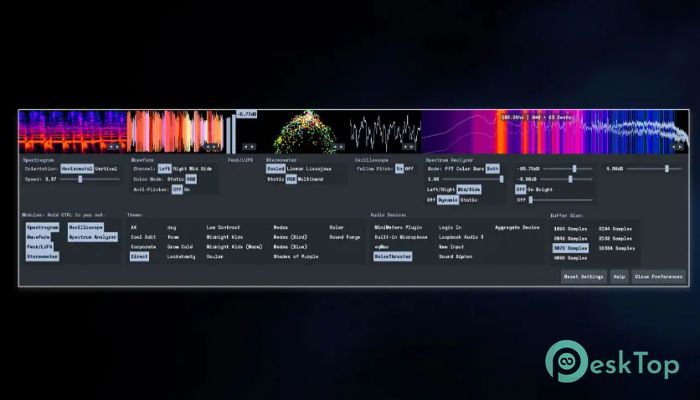The image size is (700, 400).
Task: Select Dynamic in Spectrum Analyzer settings
Action: [448, 200]
